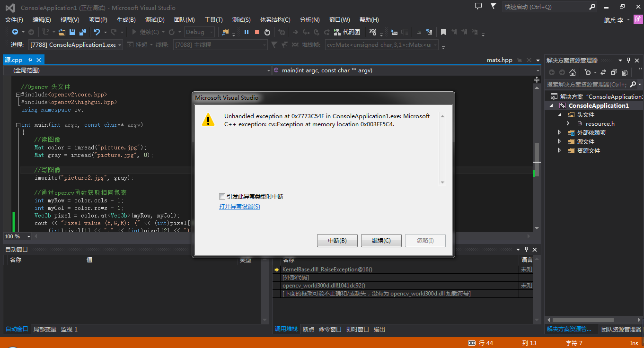This screenshot has width=644, height=348.
Task: Focus the 快速启动 quick launch field
Action: tap(545, 7)
